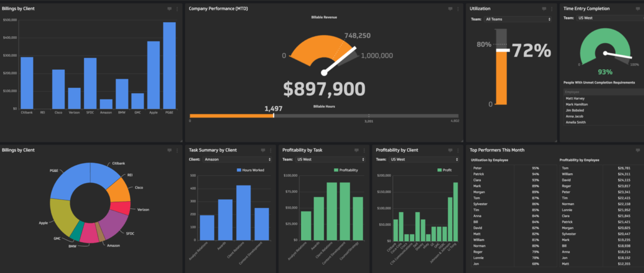644x273 pixels.
Task: Click comment icon on Billings by Client bar chart
Action: click(x=170, y=9)
